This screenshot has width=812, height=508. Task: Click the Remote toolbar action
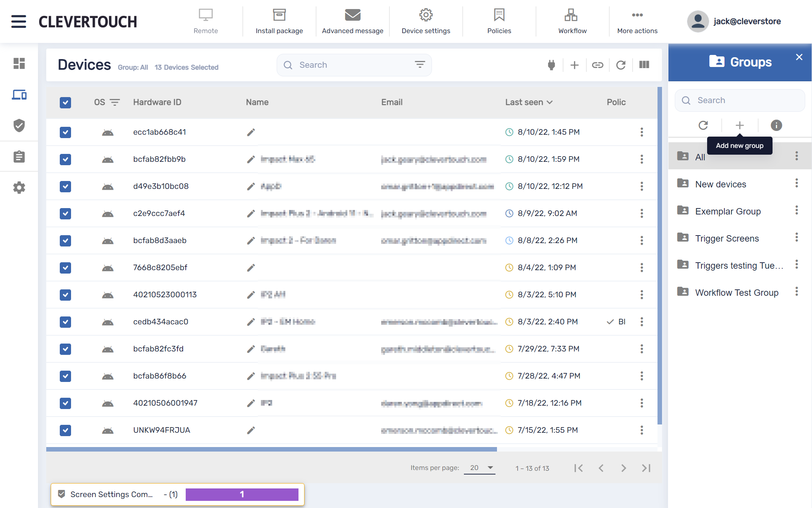tap(206, 21)
